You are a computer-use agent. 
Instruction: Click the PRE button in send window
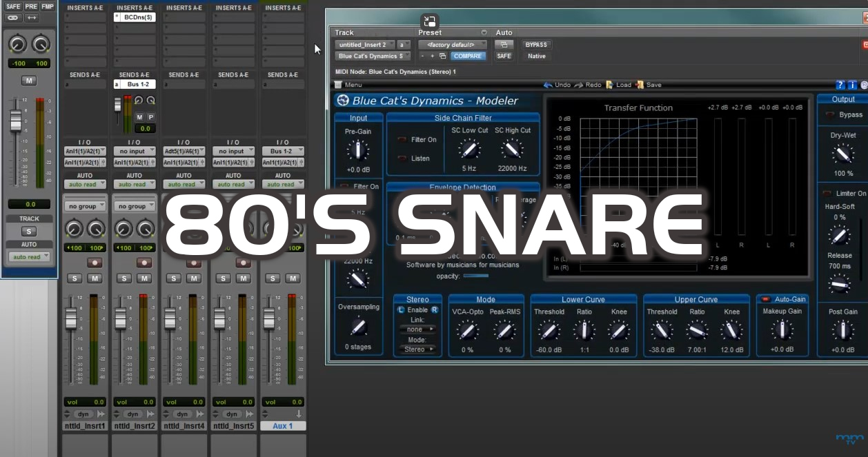(31, 6)
